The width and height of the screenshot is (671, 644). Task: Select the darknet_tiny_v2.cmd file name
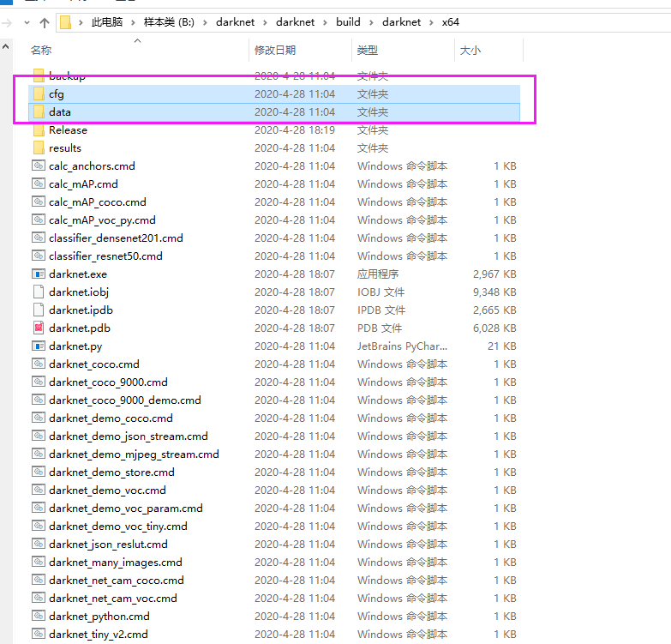pyautogui.click(x=99, y=634)
